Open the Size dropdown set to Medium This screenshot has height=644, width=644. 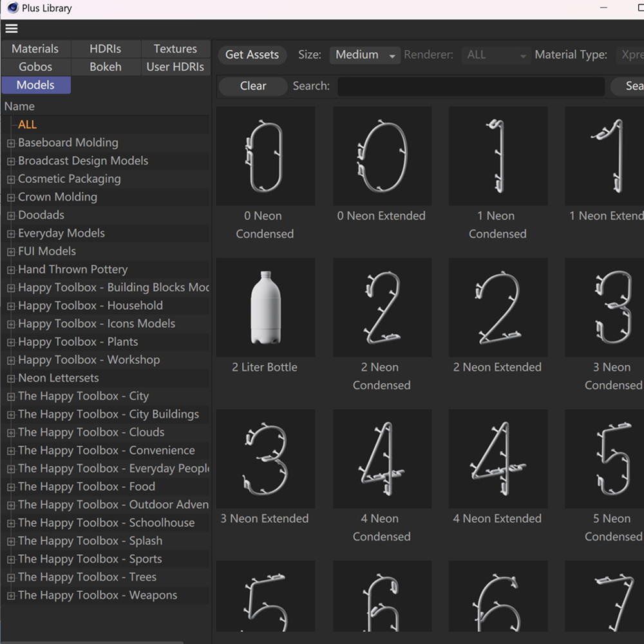(x=365, y=55)
